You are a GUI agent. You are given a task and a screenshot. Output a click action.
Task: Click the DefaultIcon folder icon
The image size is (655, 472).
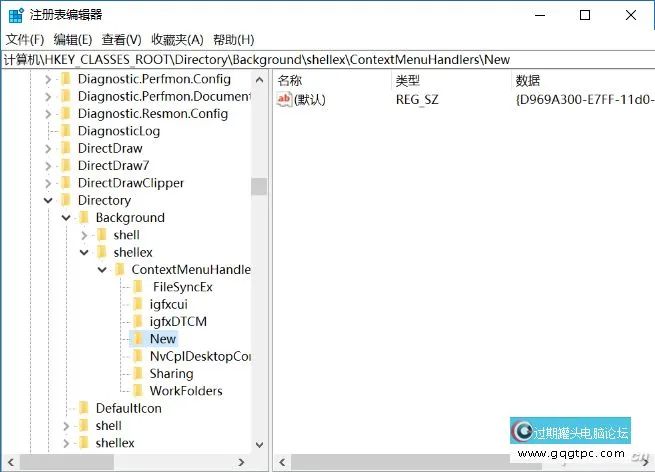(x=84, y=409)
